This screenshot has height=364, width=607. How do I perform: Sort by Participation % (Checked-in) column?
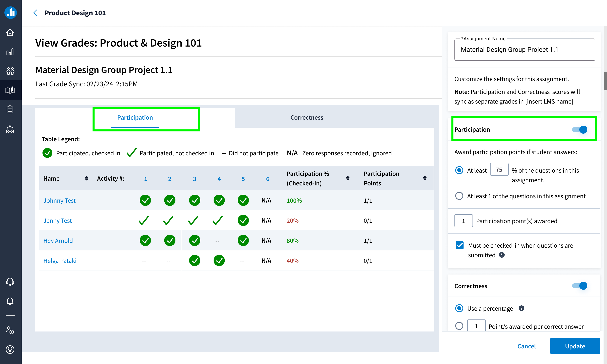[x=348, y=178]
